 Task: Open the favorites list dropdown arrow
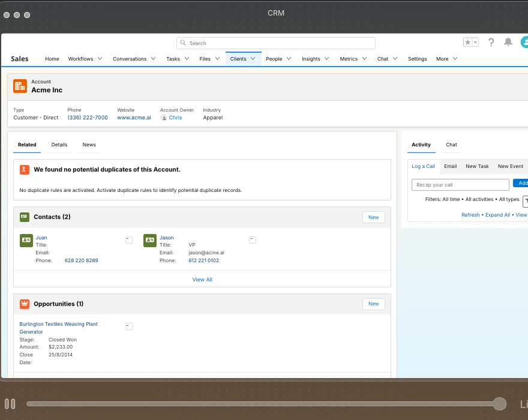(475, 42)
